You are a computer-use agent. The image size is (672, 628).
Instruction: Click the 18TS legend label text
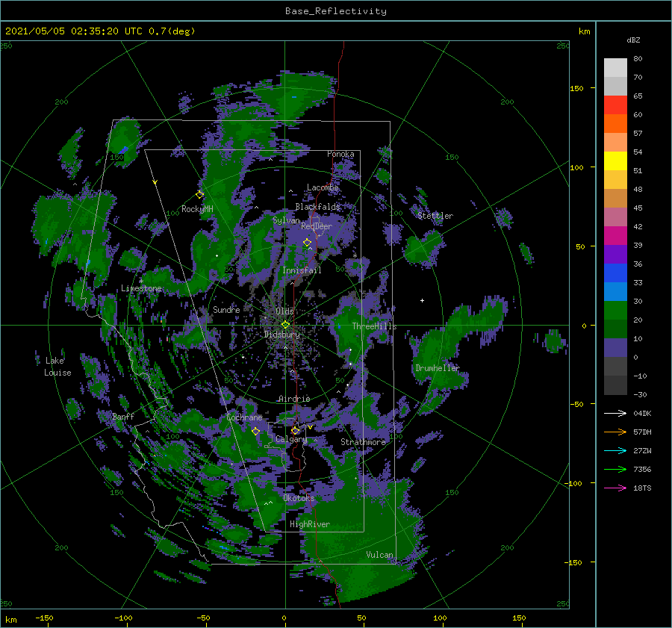642,488
